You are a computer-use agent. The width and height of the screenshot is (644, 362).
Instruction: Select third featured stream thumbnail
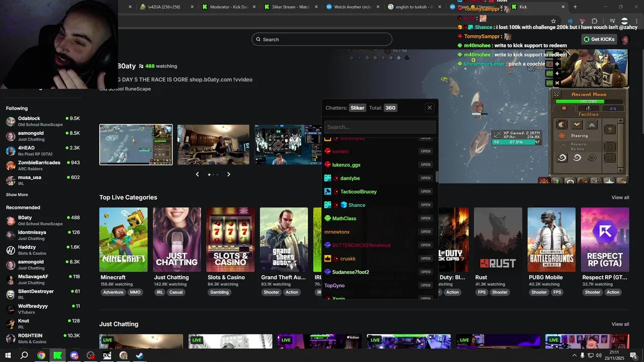288,145
